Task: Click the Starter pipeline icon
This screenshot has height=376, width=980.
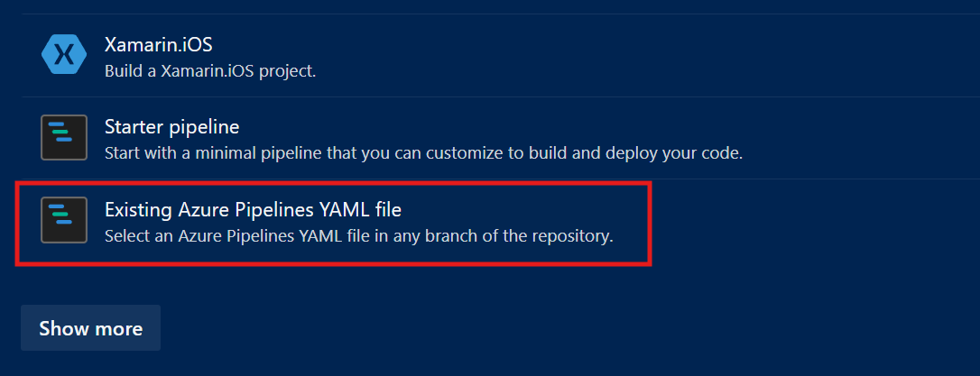Action: [63, 137]
